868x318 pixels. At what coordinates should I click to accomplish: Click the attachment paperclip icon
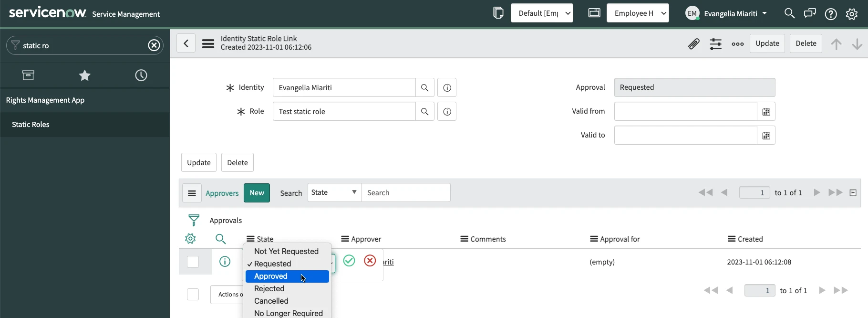click(693, 44)
